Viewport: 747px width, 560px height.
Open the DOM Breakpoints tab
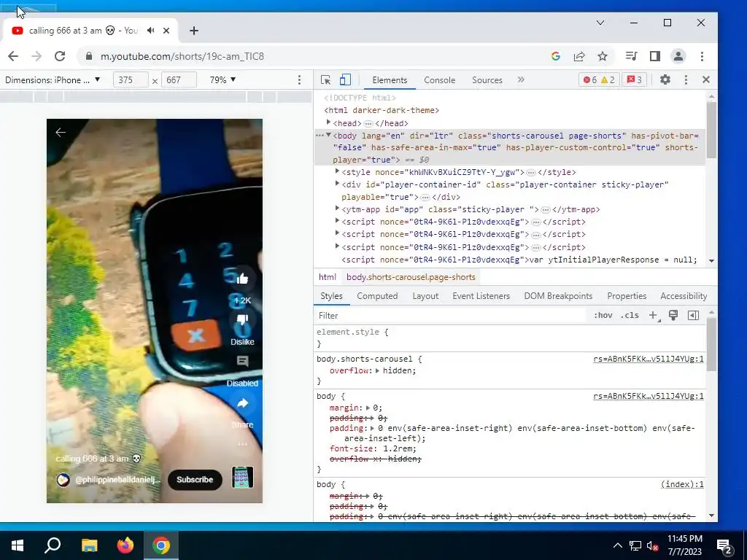pyautogui.click(x=558, y=296)
